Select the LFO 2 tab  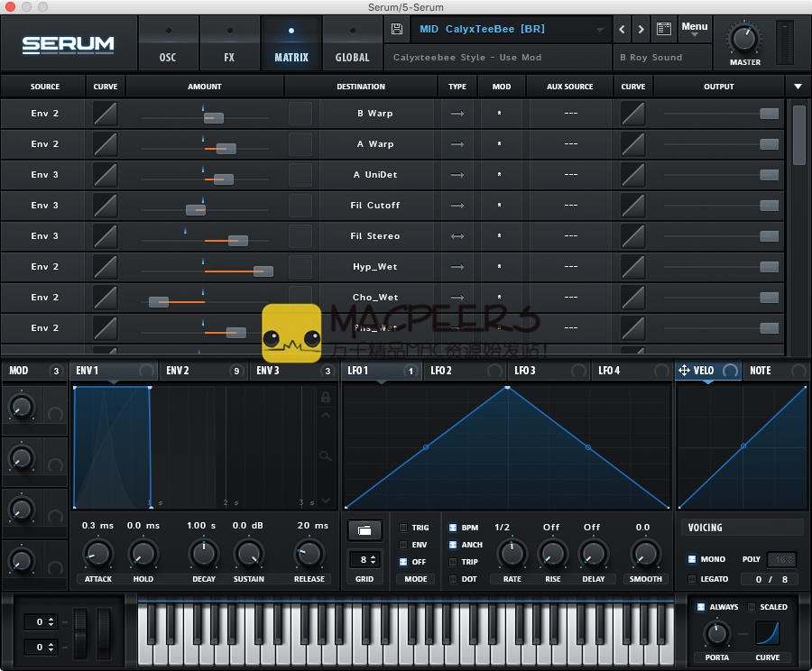(x=441, y=371)
